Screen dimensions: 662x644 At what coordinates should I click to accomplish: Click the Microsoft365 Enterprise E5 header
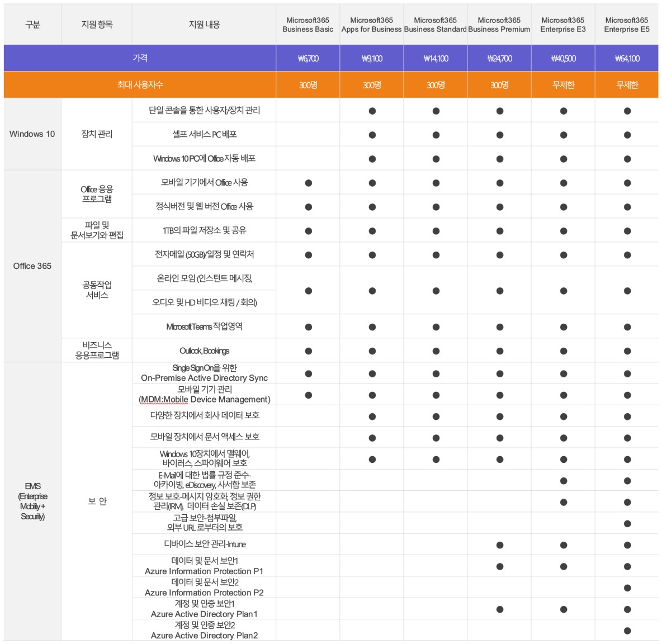tap(627, 25)
